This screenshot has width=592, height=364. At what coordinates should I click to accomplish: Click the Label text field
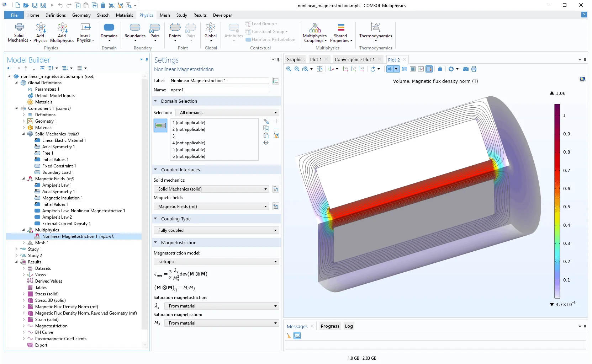[x=219, y=81]
